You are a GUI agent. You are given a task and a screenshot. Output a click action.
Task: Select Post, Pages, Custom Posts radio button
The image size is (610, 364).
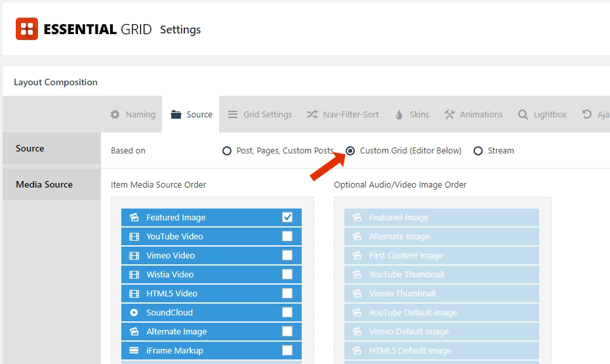pos(227,150)
